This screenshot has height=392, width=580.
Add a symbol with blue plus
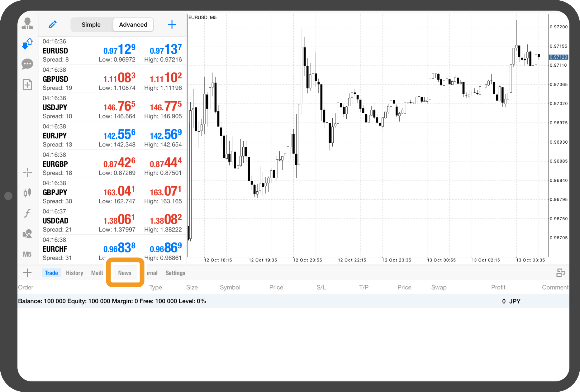(x=172, y=25)
